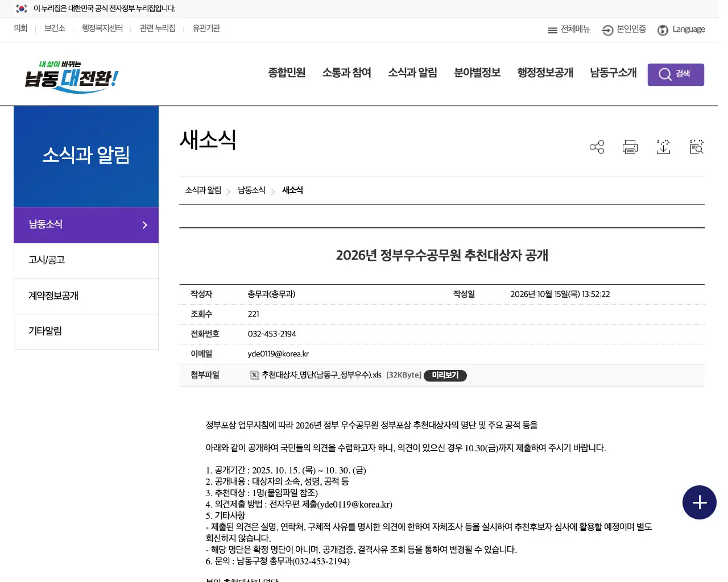Click the 작성일 date value
The width and height of the screenshot is (728, 582).
pos(560,294)
